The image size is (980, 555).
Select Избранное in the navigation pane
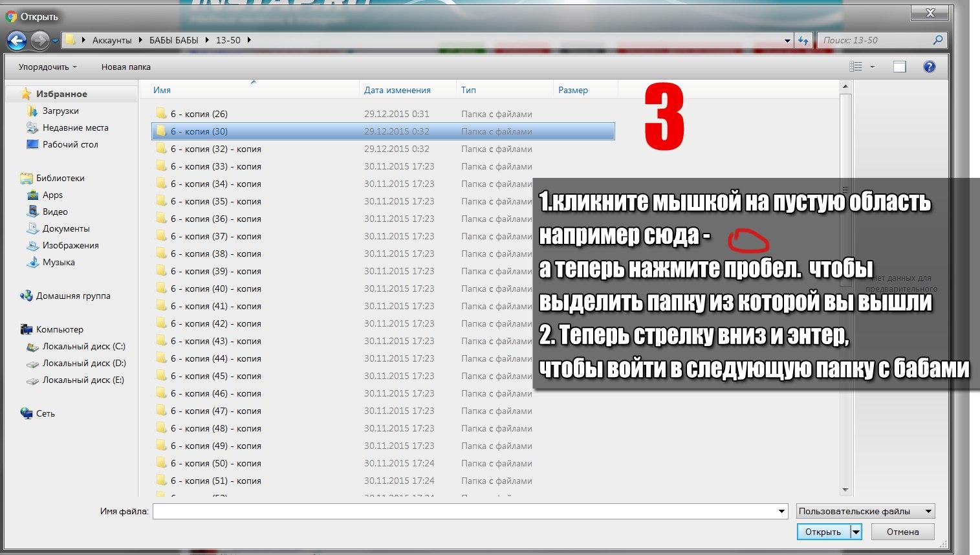tap(61, 94)
